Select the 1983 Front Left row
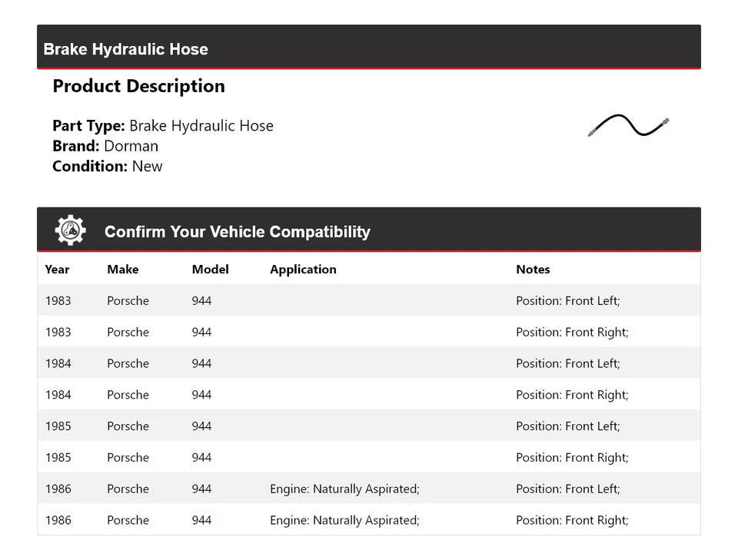The width and height of the screenshot is (738, 560). pyautogui.click(x=368, y=300)
